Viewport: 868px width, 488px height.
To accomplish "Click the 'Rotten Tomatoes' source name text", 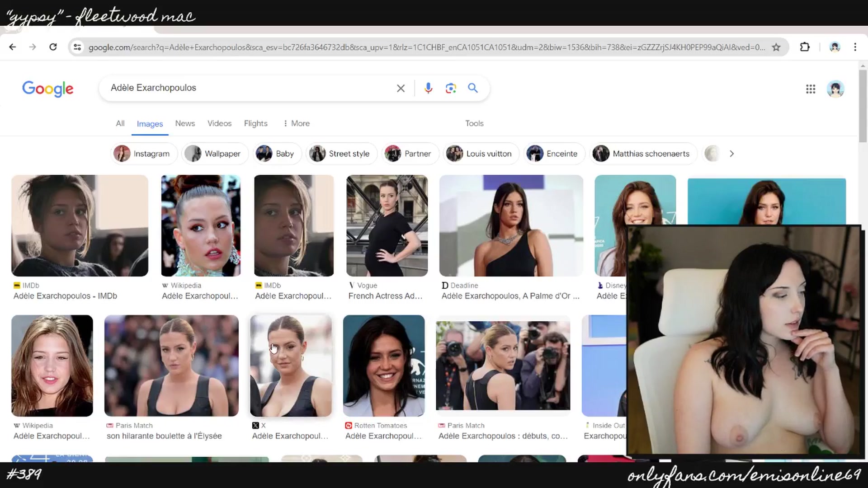I will 381,426.
